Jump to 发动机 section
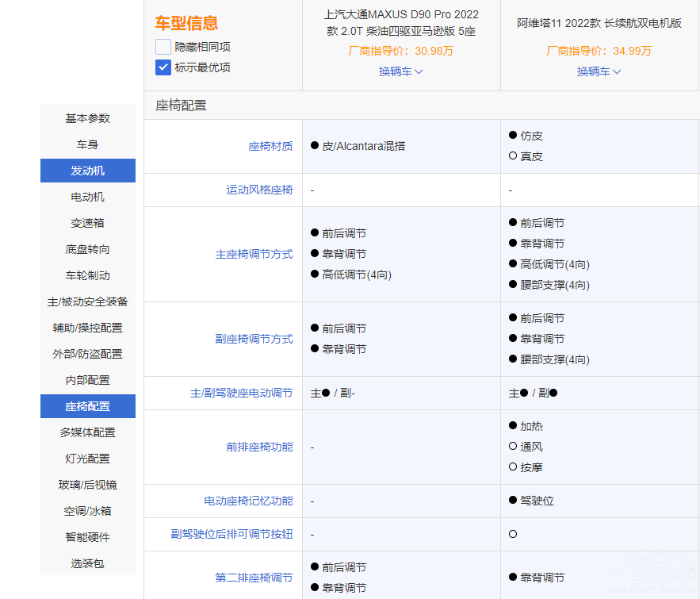The height and width of the screenshot is (599, 700). tap(88, 171)
